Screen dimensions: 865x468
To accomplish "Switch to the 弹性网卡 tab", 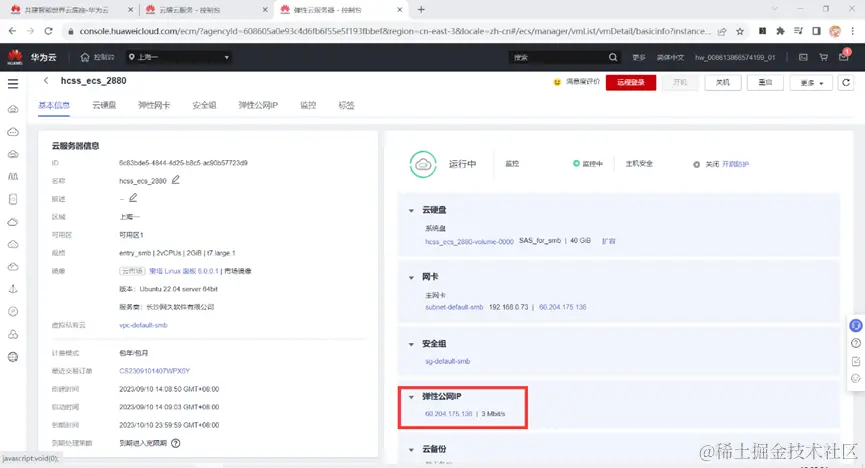I will pos(154,105).
